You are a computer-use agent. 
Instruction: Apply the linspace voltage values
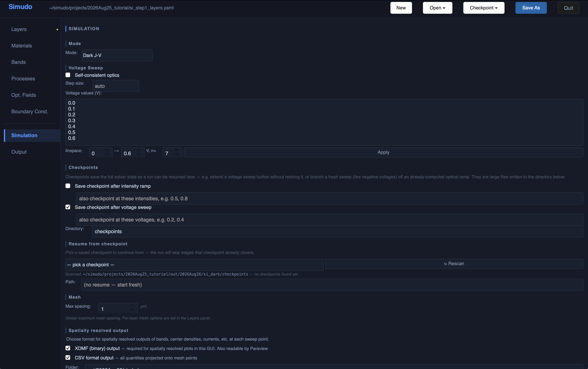[x=383, y=152]
